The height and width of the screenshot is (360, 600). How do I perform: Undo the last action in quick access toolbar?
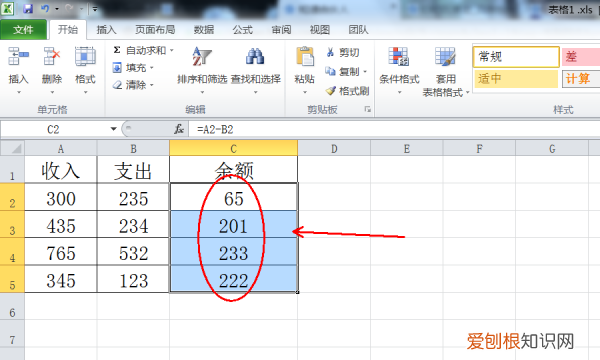(45, 8)
